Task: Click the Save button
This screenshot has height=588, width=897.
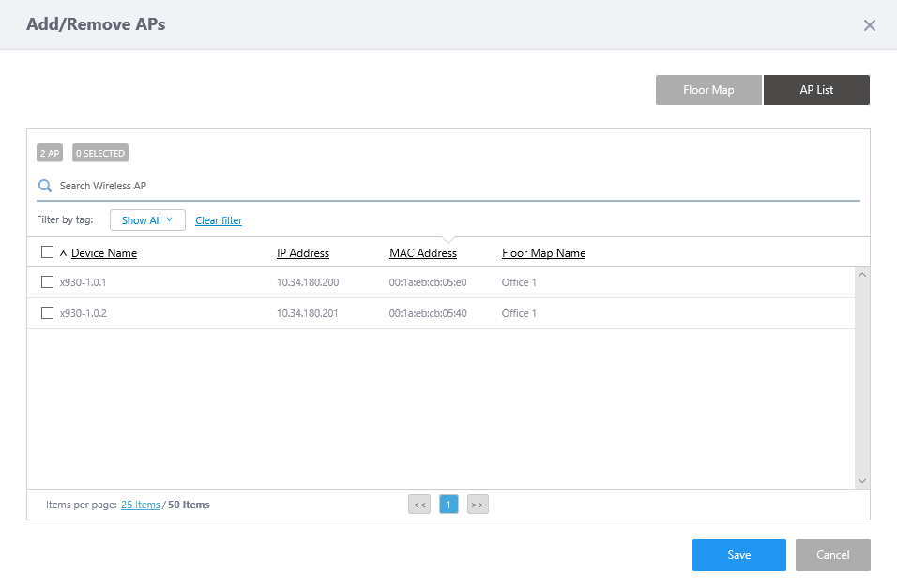Action: [x=738, y=555]
